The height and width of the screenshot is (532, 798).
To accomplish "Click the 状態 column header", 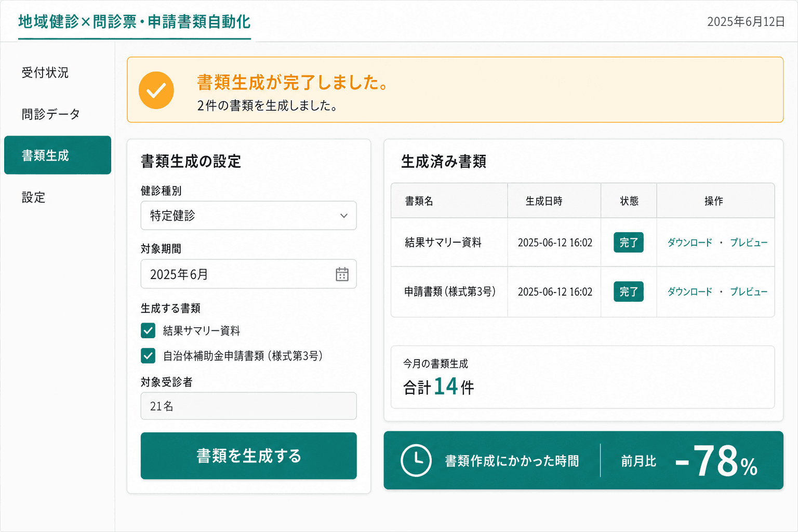I will pyautogui.click(x=629, y=201).
